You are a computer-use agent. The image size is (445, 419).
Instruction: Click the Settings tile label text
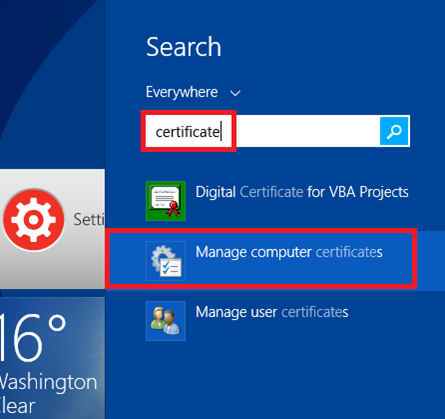(x=89, y=220)
